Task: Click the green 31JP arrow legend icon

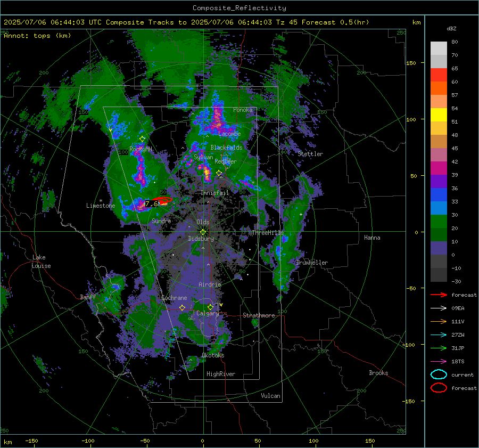Action: 439,348
